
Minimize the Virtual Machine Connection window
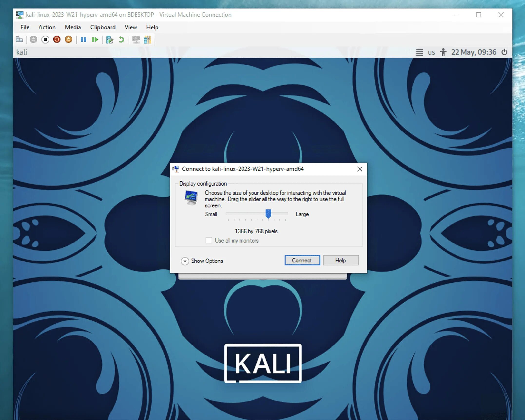tap(457, 15)
